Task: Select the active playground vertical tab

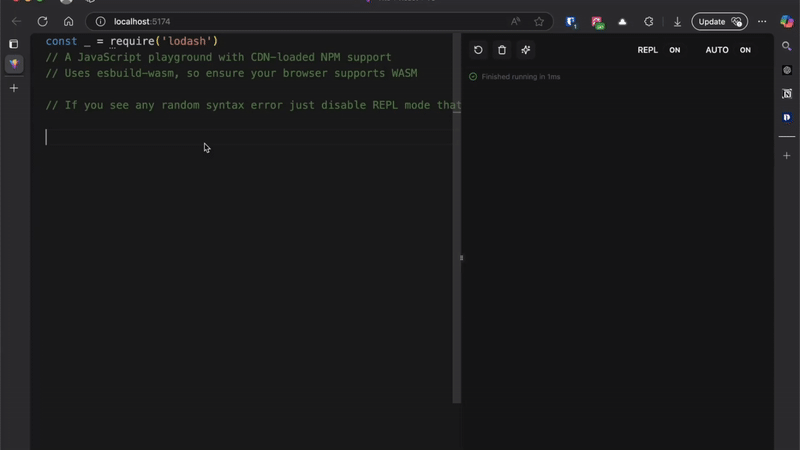Action: 14,64
